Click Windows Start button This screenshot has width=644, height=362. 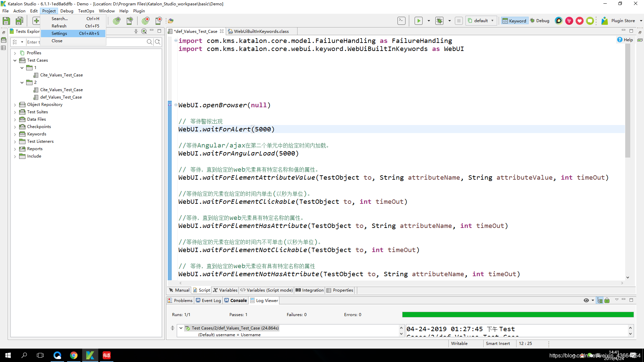click(x=8, y=355)
